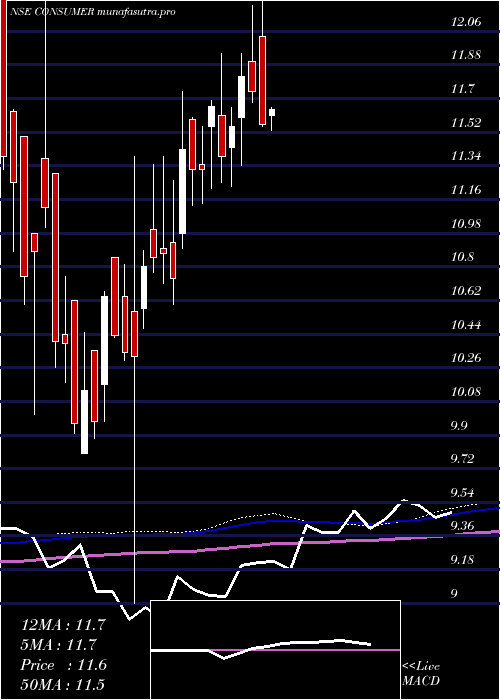
Task: Click the '12MA : 11.7' readout
Action: point(63,625)
